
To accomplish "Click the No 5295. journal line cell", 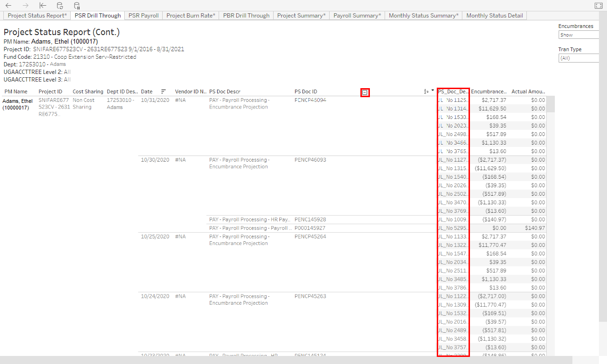I will pos(453,228).
